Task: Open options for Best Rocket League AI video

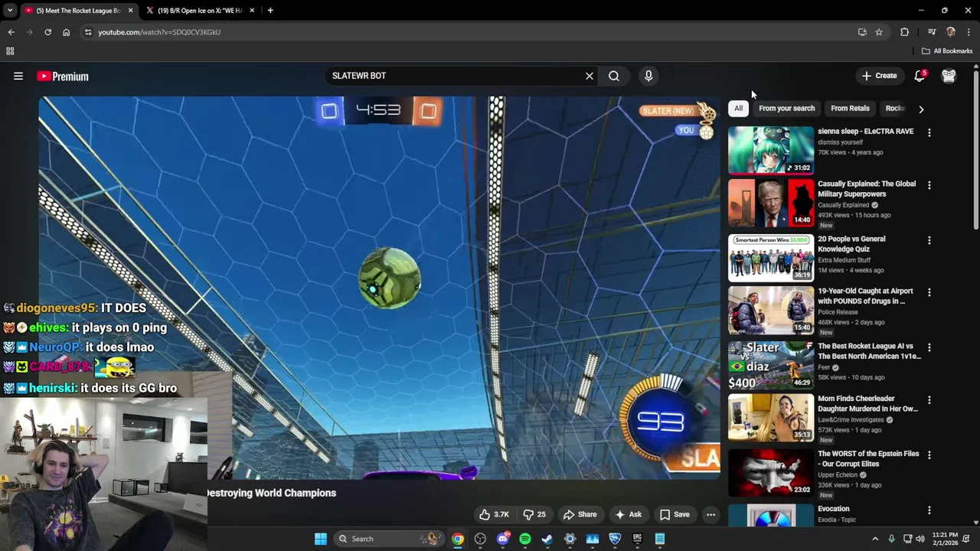Action: 929,347
